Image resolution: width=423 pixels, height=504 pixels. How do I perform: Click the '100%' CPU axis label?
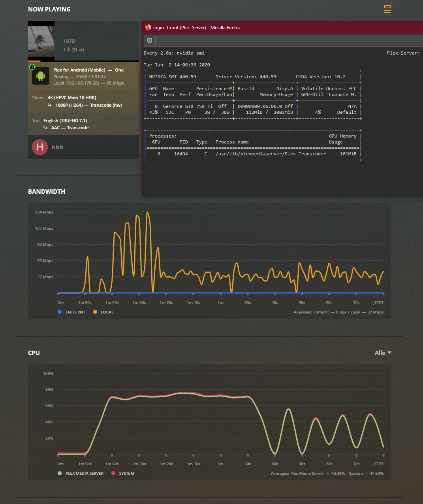[x=48, y=374]
